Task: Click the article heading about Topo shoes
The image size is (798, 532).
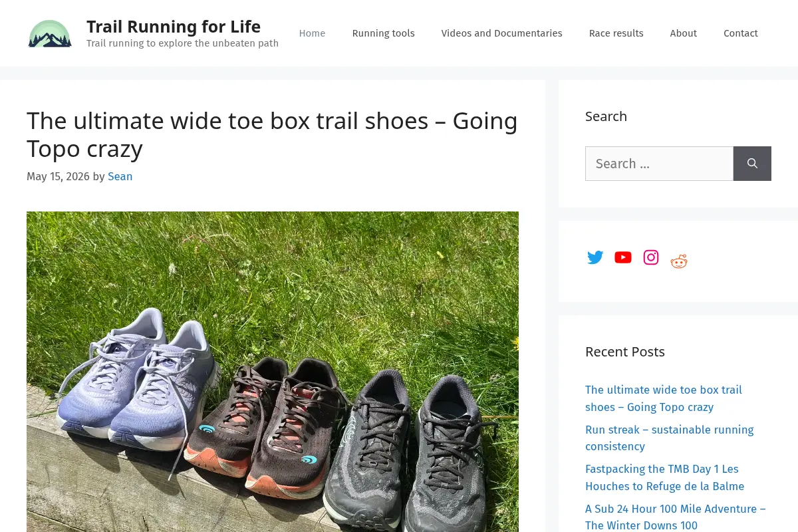Action: point(272,134)
